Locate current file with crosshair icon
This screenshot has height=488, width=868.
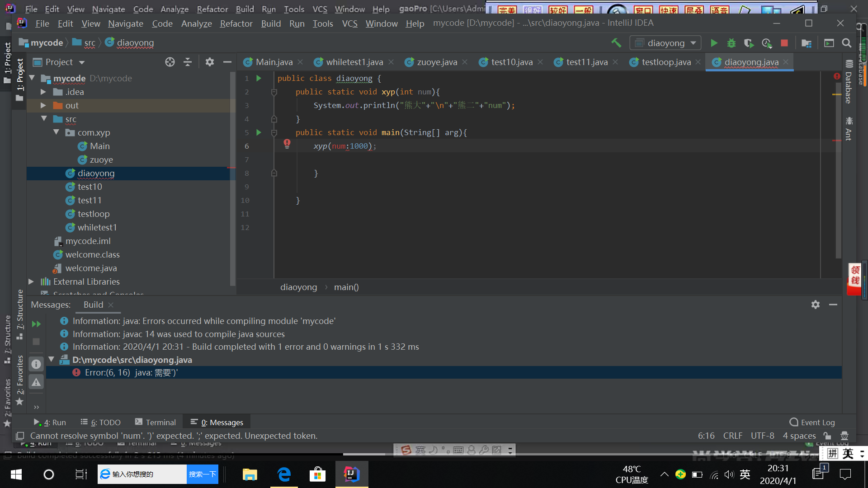(x=170, y=62)
